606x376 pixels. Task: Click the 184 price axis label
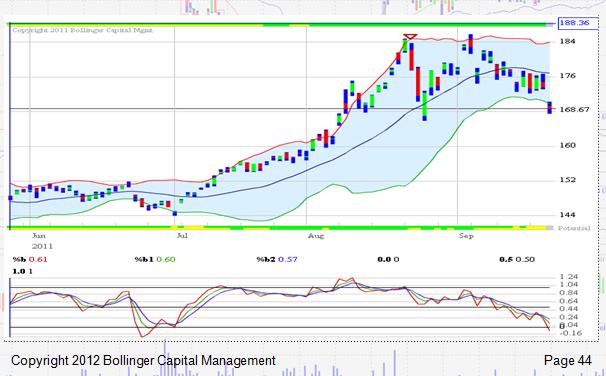[568, 41]
